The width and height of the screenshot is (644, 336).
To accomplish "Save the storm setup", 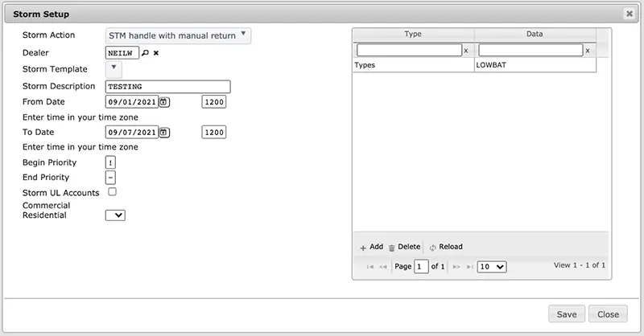I will [x=567, y=314].
